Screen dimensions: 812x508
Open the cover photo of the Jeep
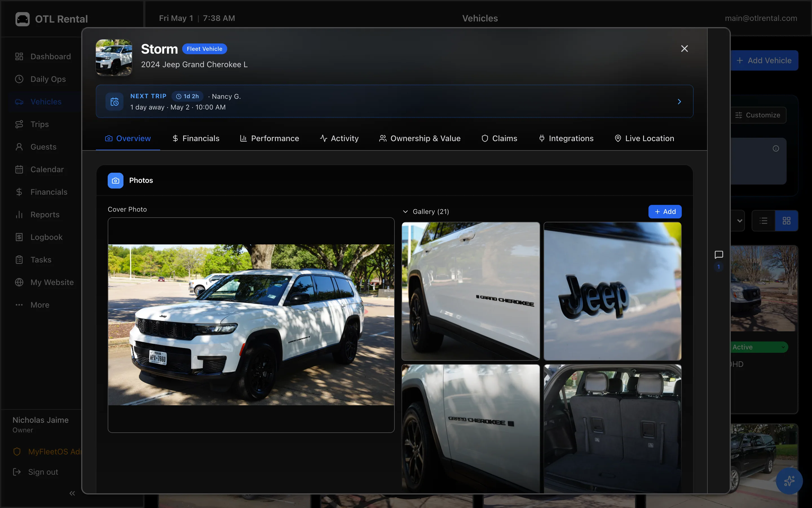pyautogui.click(x=251, y=325)
